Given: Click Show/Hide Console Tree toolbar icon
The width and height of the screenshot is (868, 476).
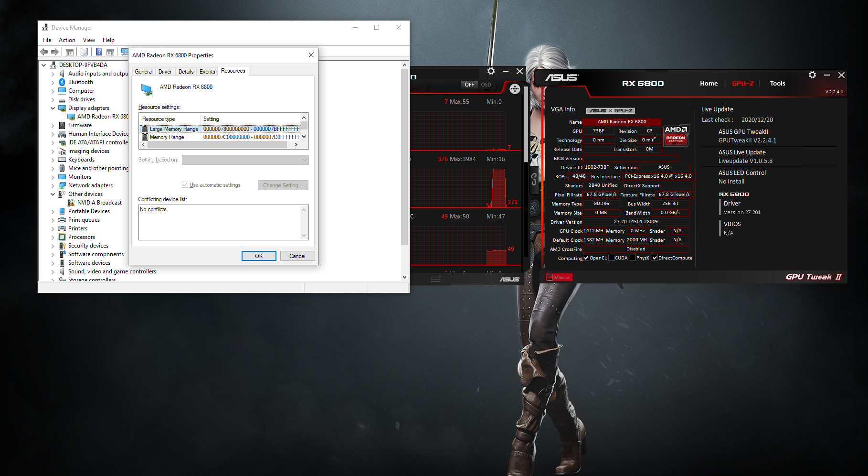Looking at the screenshot, I should pos(70,52).
